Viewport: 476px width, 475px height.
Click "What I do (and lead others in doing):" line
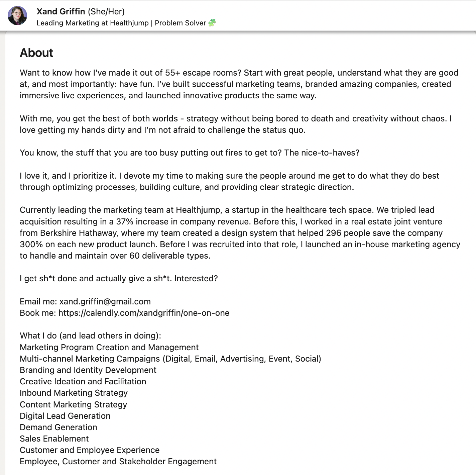(90, 336)
